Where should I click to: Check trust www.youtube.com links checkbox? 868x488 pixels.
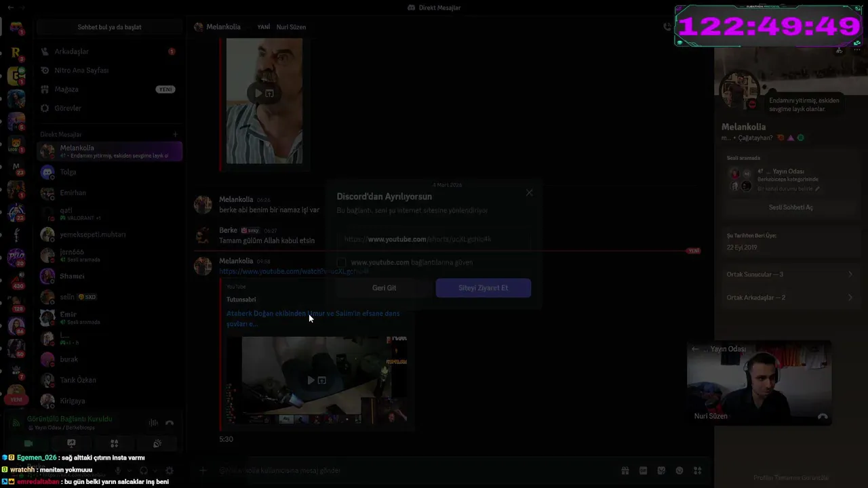pyautogui.click(x=341, y=262)
